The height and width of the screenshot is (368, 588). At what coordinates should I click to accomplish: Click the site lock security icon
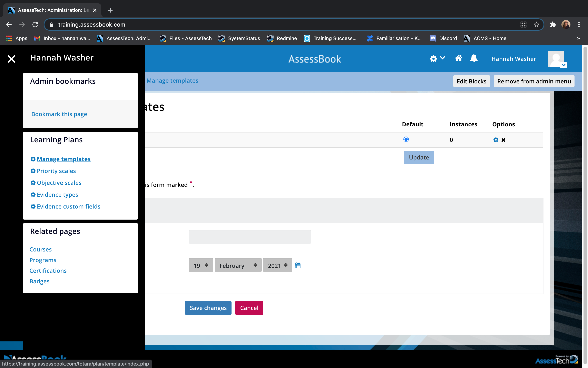click(x=51, y=25)
